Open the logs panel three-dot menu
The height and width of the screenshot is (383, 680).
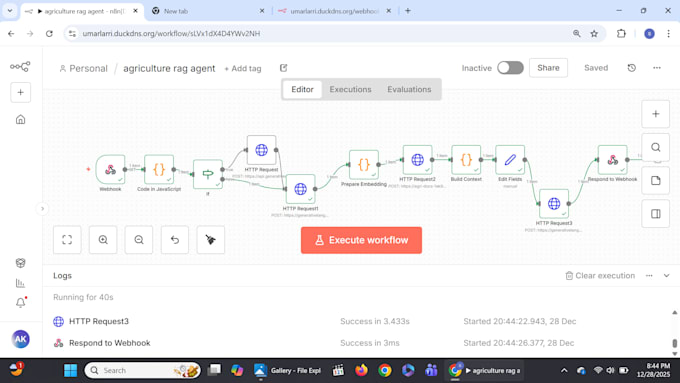(x=649, y=275)
